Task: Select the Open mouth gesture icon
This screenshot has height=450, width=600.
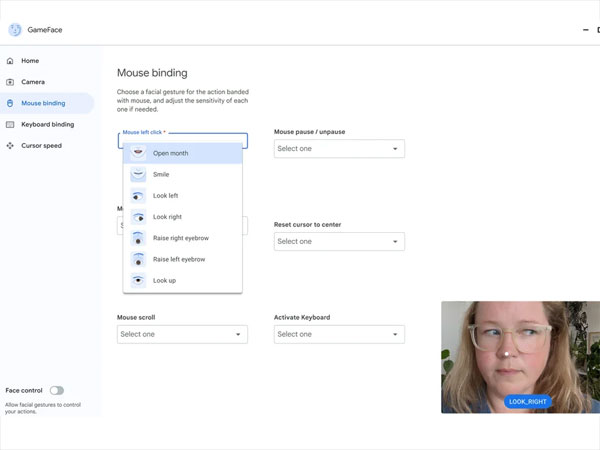Action: 138,153
